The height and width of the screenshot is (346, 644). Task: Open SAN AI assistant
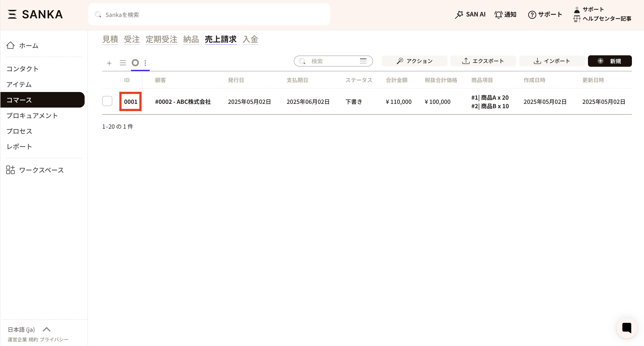pyautogui.click(x=470, y=14)
